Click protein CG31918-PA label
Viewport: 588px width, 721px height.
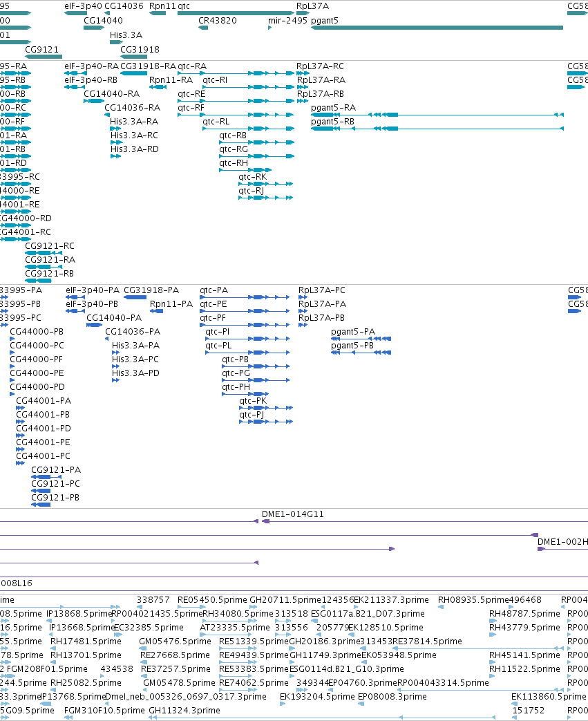tap(152, 290)
